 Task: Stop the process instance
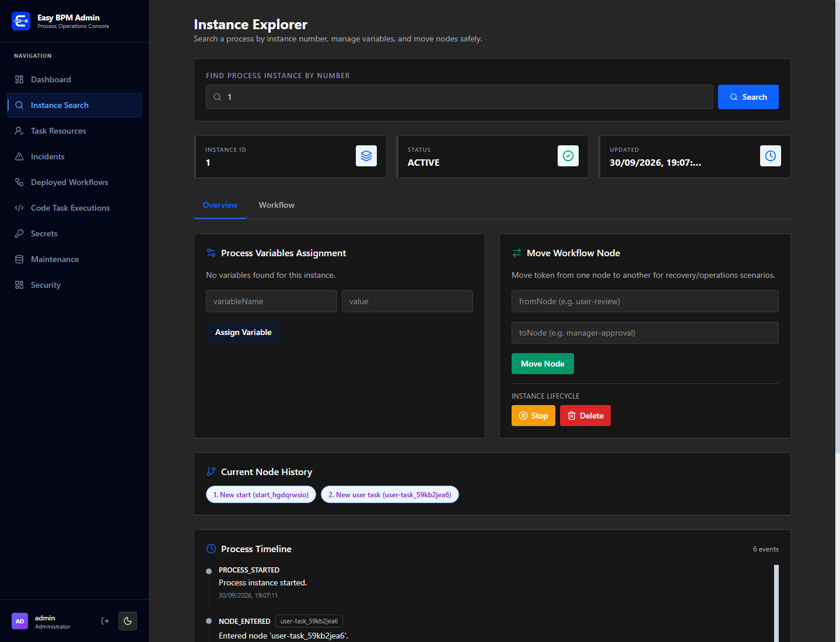click(x=533, y=416)
